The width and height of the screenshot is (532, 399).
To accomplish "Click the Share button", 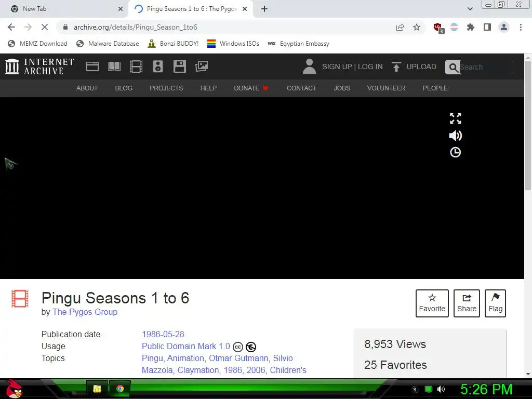I will (x=467, y=303).
